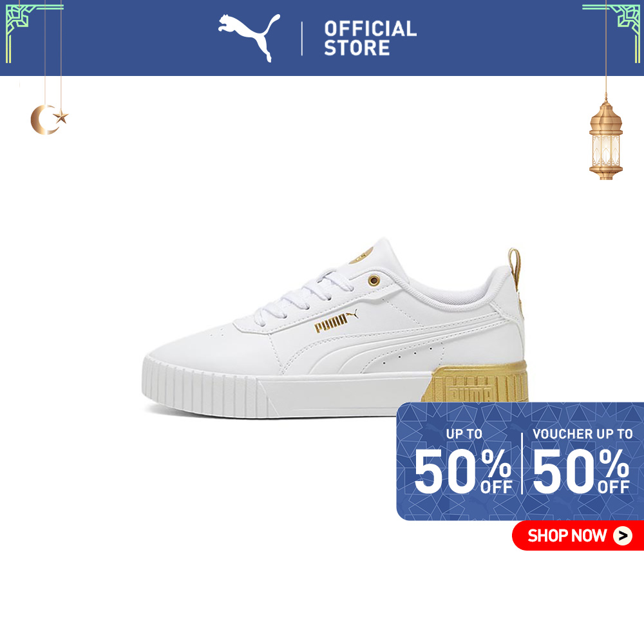Image resolution: width=644 pixels, height=644 pixels.
Task: Click the OFFICIAL STORE header text
Action: (370, 38)
